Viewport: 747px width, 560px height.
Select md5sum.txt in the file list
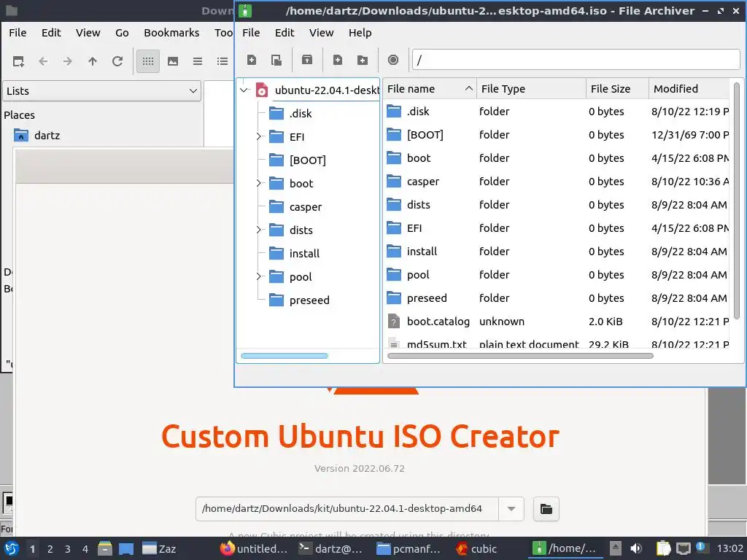pyautogui.click(x=557, y=343)
